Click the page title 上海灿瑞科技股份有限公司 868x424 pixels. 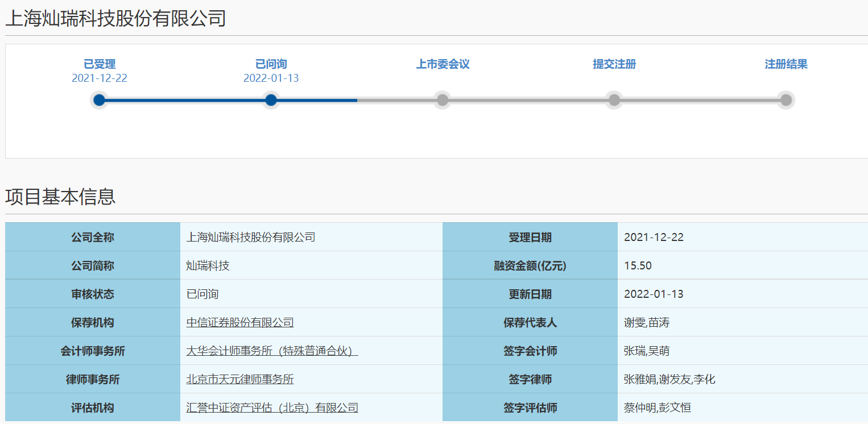click(115, 18)
